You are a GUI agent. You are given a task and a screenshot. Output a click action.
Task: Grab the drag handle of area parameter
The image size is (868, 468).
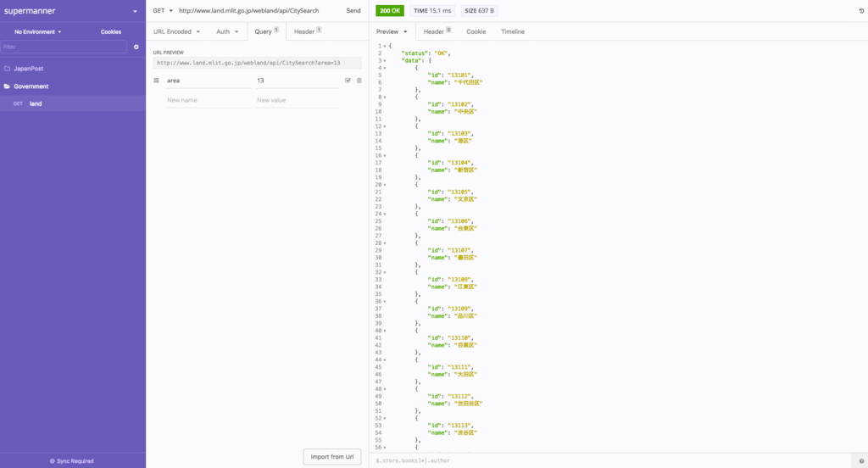pyautogui.click(x=156, y=81)
